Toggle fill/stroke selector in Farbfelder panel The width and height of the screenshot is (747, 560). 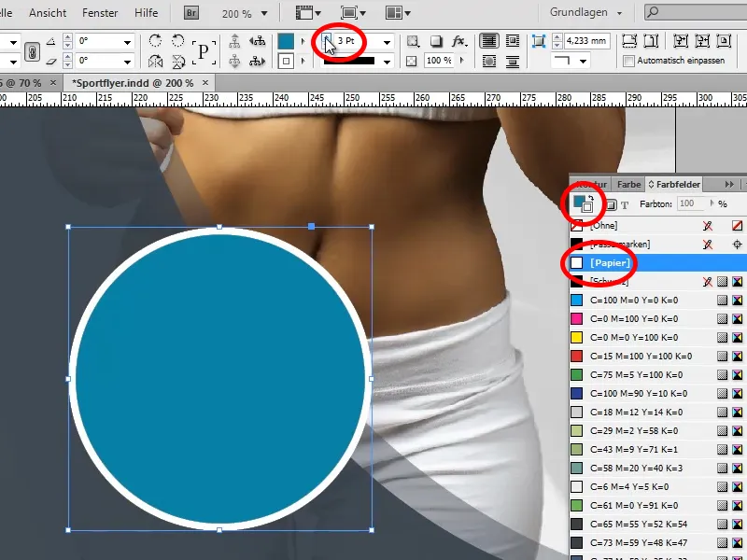(583, 203)
